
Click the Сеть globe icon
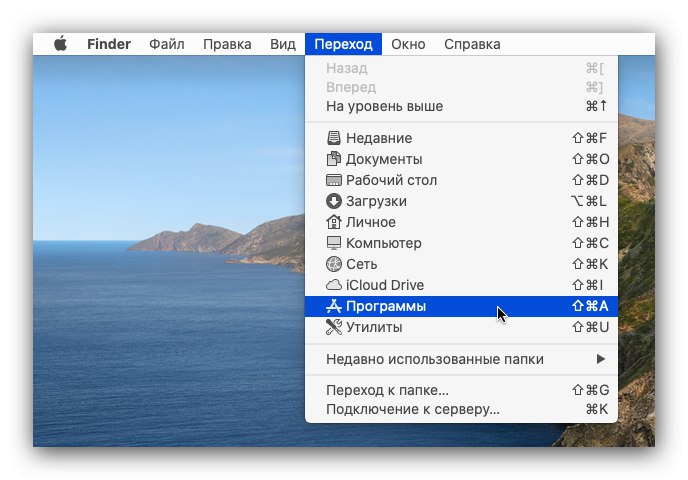coord(334,264)
